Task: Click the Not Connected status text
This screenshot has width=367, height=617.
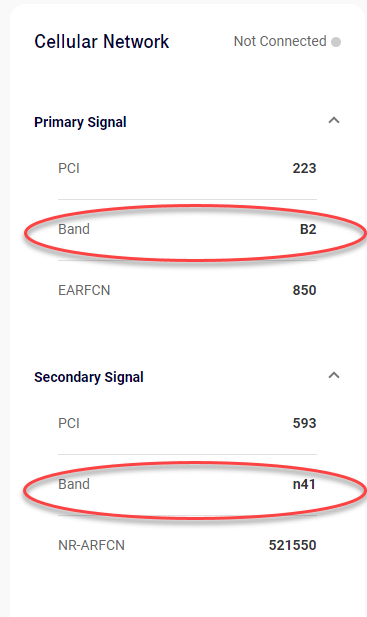Action: (x=280, y=41)
